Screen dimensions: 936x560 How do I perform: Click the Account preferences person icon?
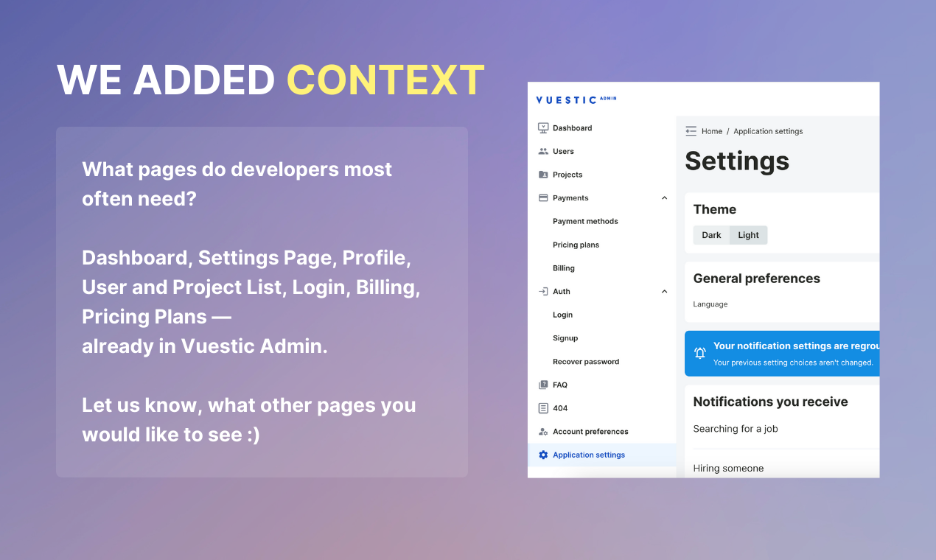543,432
